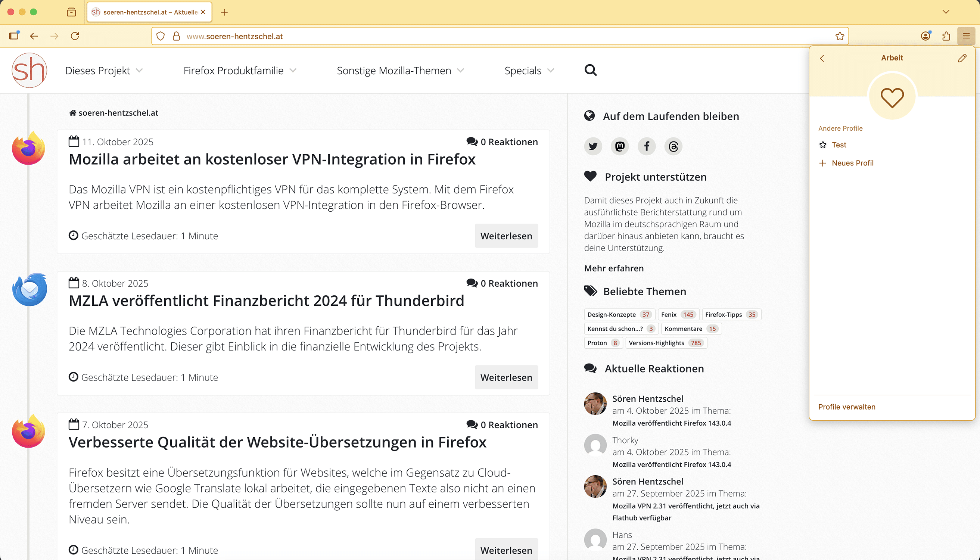Open the list all tabs chevron

pos(946,12)
